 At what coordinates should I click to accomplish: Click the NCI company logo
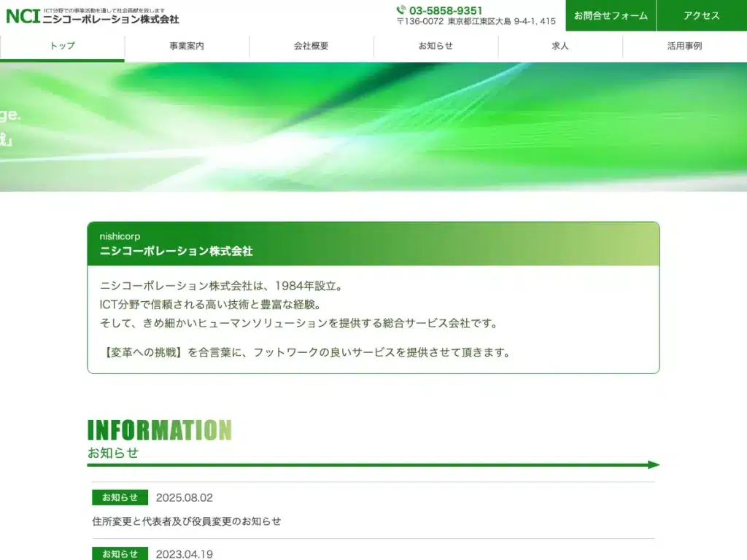93,16
